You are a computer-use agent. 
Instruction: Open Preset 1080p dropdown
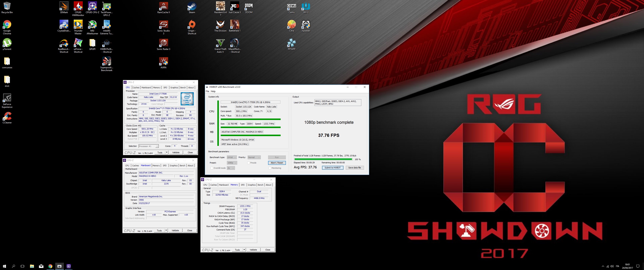click(x=232, y=163)
